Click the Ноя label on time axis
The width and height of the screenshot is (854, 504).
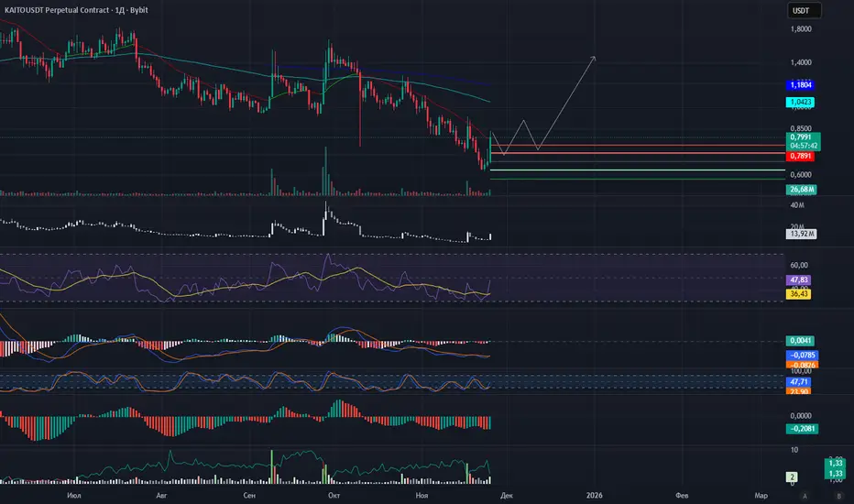pyautogui.click(x=422, y=495)
